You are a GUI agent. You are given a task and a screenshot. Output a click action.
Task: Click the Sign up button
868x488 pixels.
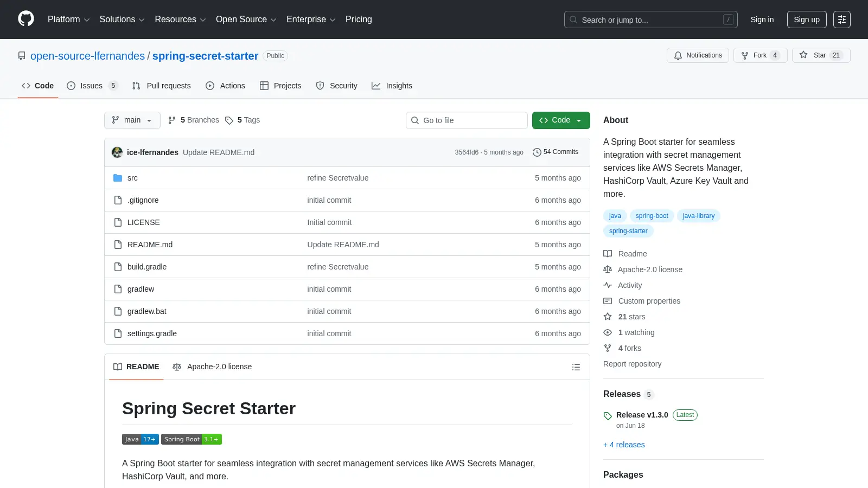[x=807, y=20]
